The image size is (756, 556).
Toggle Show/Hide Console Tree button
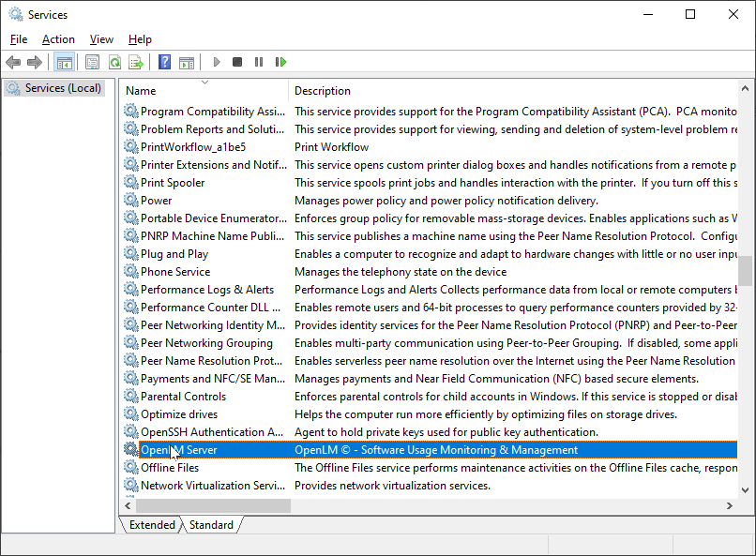pyautogui.click(x=64, y=63)
